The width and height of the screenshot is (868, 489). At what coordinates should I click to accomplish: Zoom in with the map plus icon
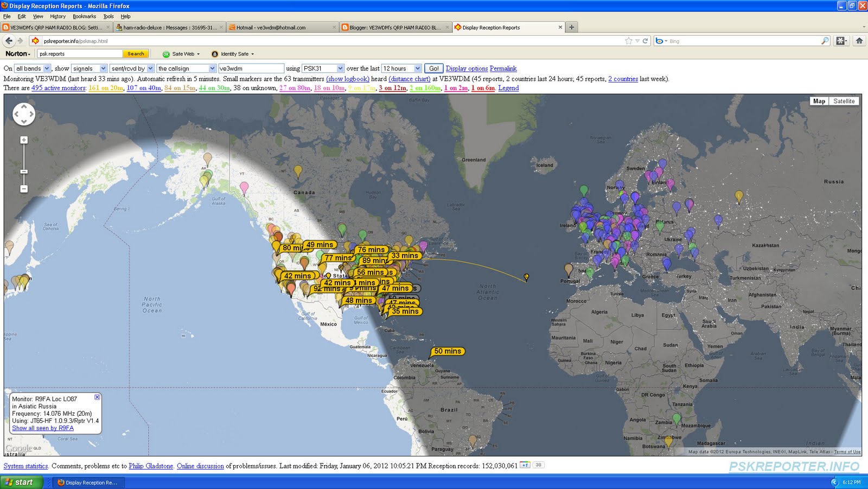tap(23, 139)
